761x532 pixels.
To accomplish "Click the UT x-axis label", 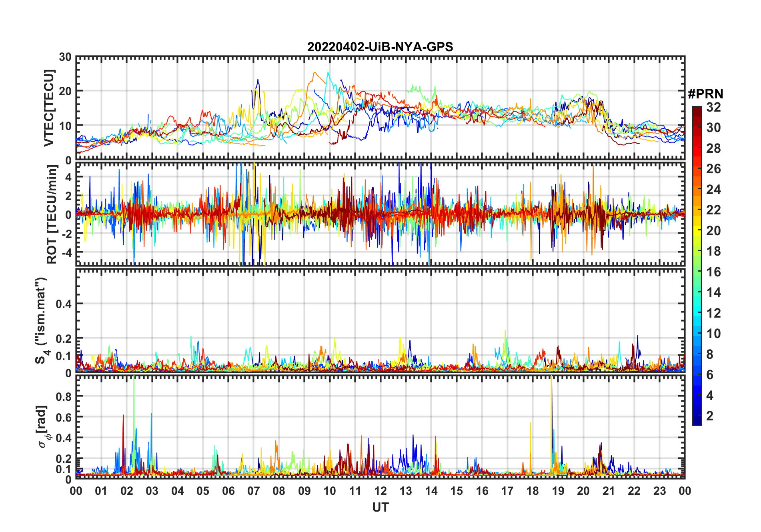I will tap(380, 507).
